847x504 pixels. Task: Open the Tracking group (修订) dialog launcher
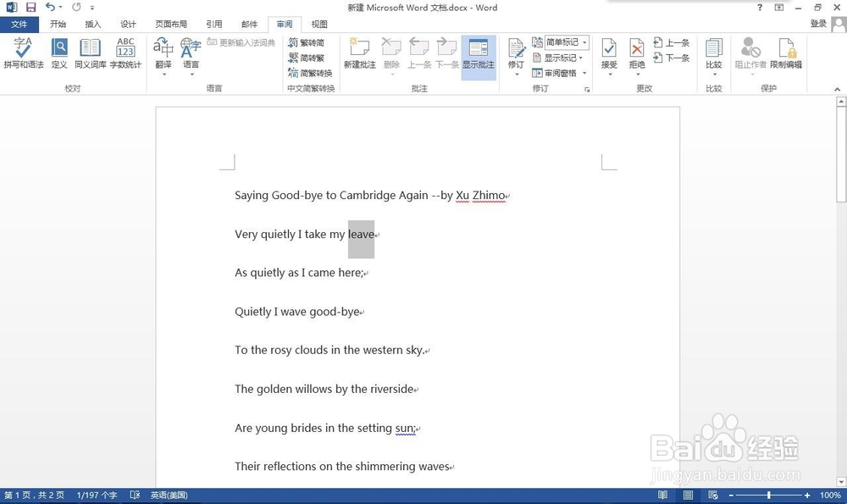click(x=587, y=89)
